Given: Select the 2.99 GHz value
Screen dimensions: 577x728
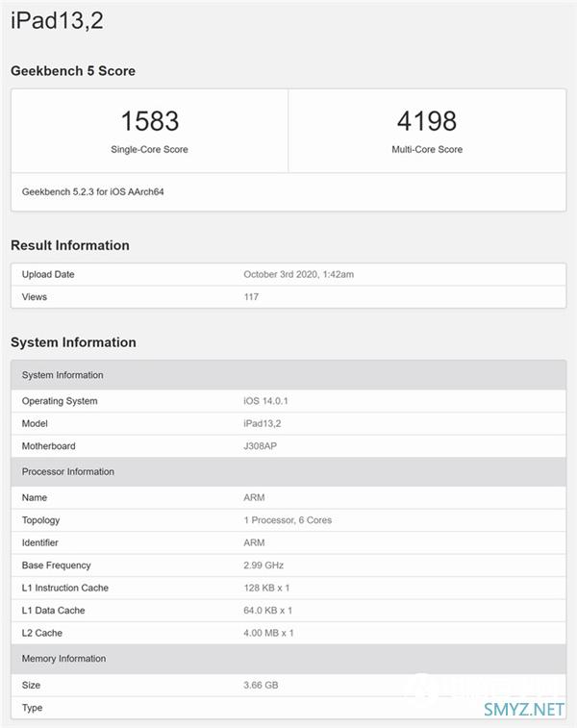Looking at the screenshot, I should point(263,565).
